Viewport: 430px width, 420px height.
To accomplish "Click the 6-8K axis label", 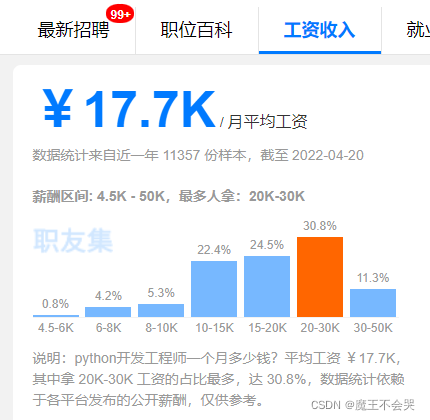I will coord(108,328).
